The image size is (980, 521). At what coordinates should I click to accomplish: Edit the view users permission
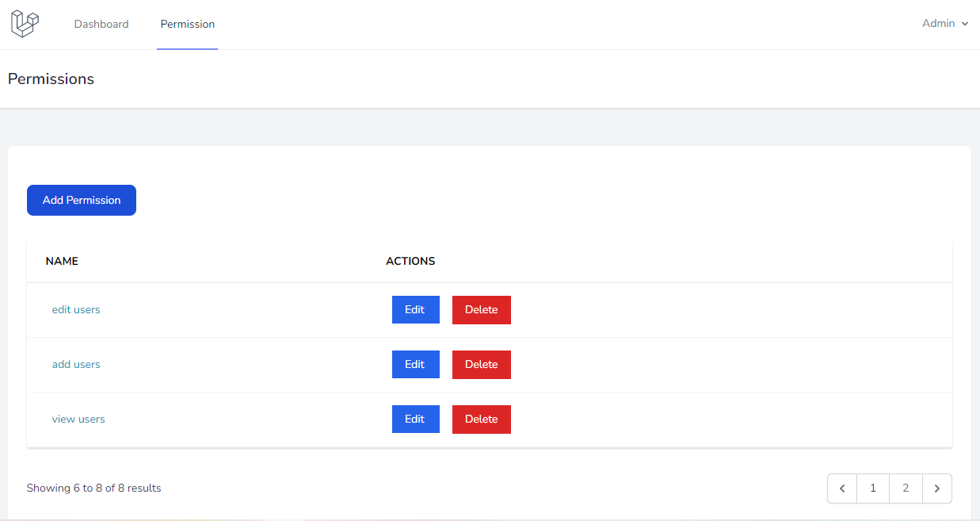tap(415, 419)
